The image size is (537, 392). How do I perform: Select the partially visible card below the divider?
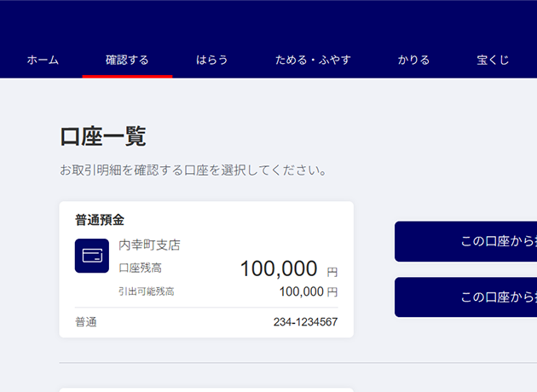(x=206, y=389)
